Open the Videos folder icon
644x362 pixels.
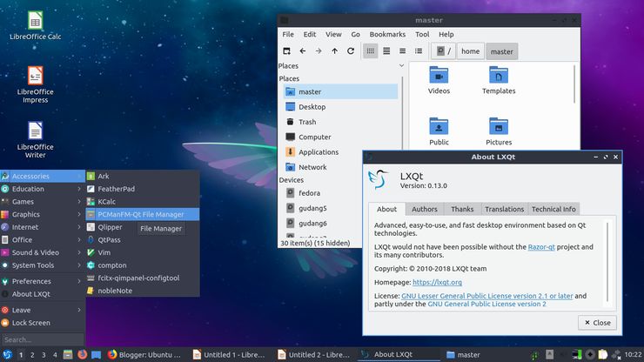(x=439, y=75)
